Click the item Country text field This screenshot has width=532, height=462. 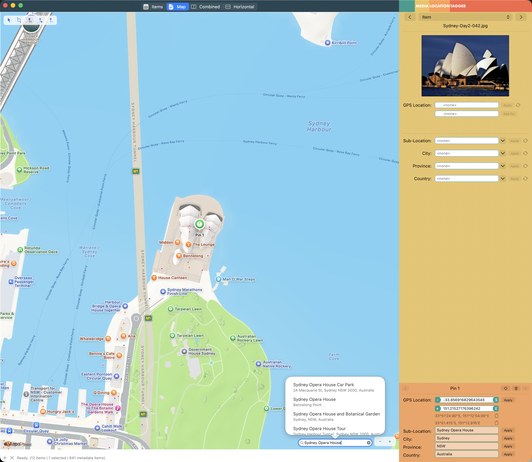point(467,178)
